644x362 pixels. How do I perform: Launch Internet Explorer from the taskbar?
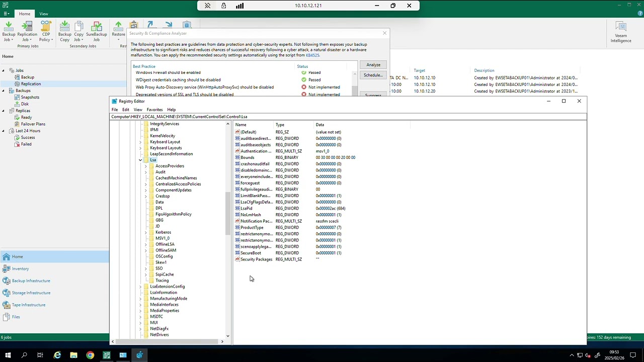57,355
